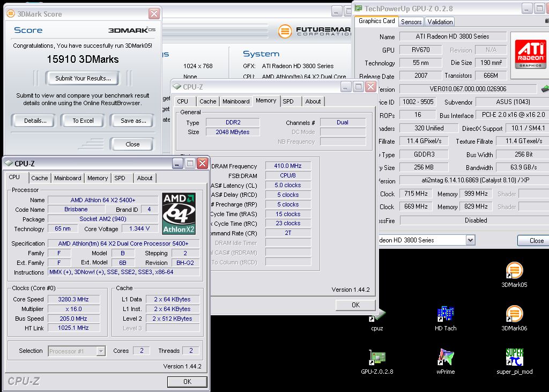Click the Level 2 cache value 2 x 512 KBytes
The width and height of the screenshot is (549, 392).
(172, 319)
